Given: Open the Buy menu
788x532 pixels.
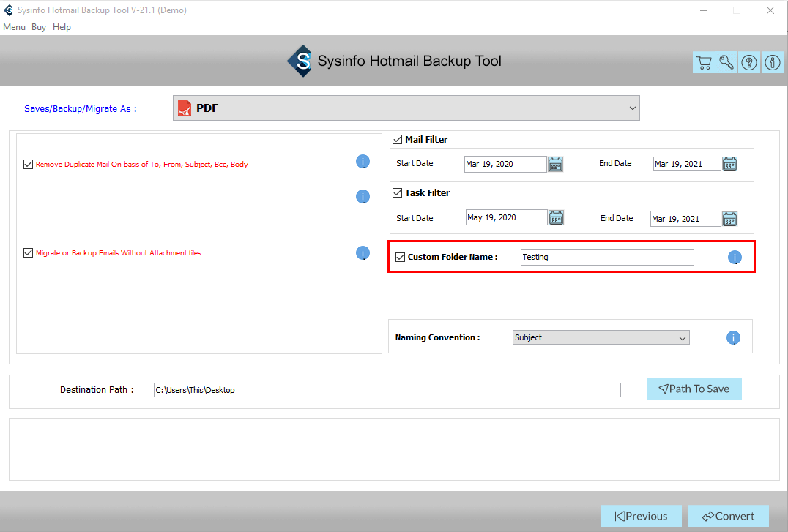Looking at the screenshot, I should pos(39,27).
